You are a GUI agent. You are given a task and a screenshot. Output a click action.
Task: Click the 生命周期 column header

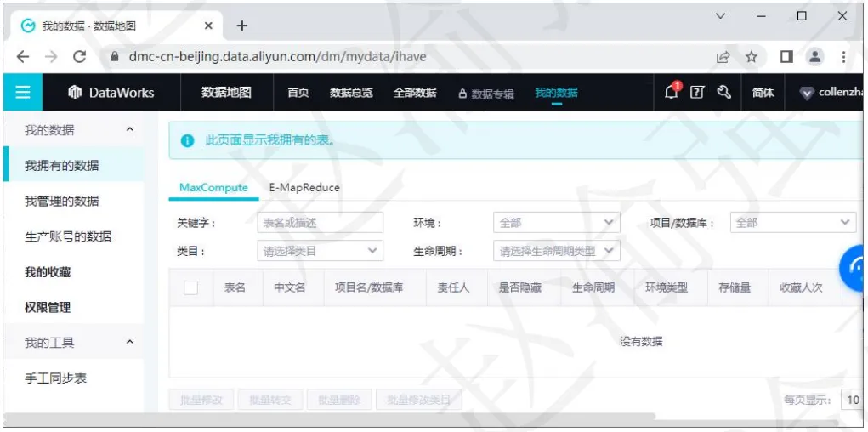593,287
